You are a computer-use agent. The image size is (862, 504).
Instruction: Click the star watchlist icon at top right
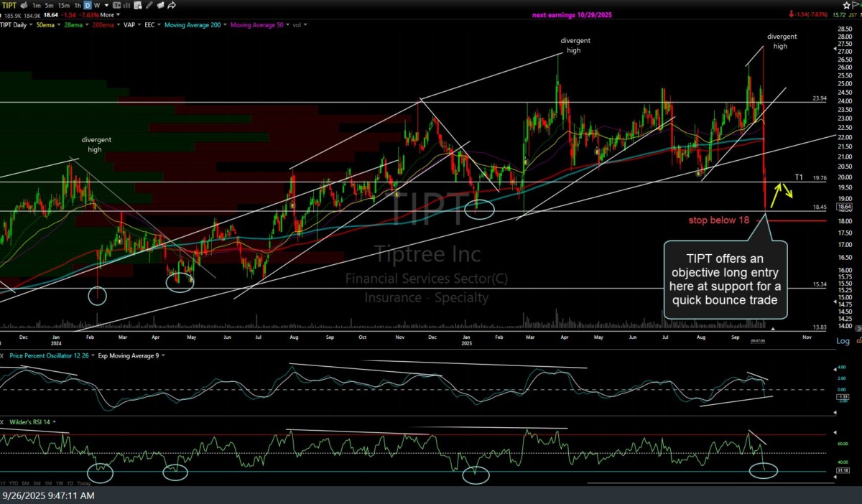(846, 5)
